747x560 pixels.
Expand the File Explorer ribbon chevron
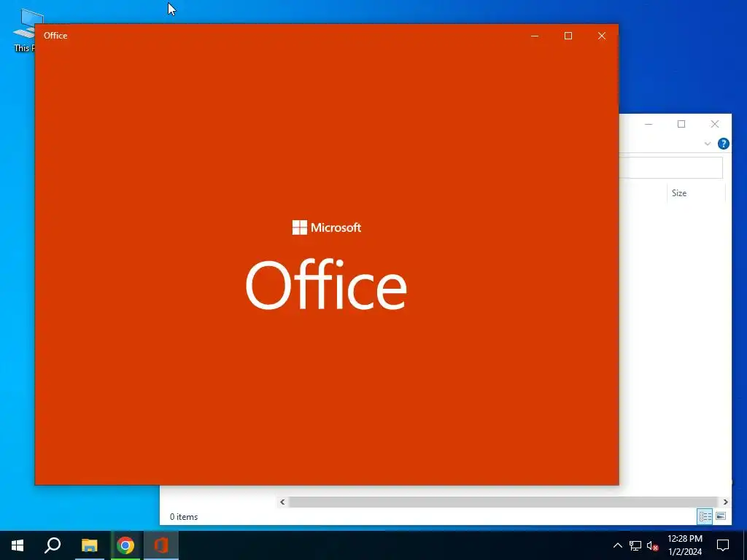[x=708, y=144]
